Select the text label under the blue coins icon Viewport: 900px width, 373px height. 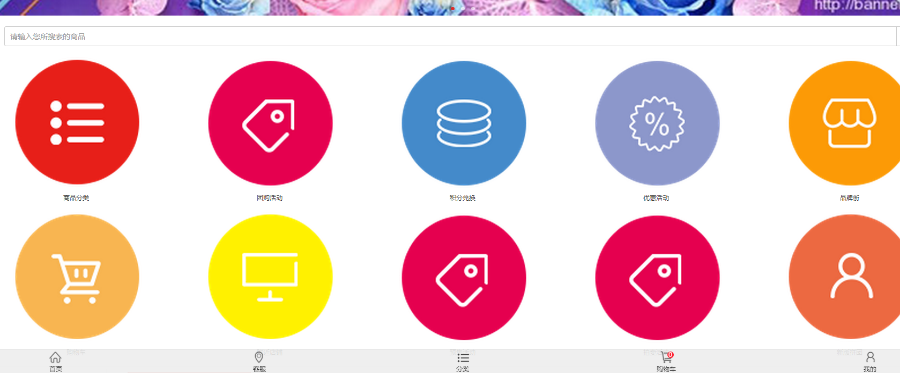point(463,198)
